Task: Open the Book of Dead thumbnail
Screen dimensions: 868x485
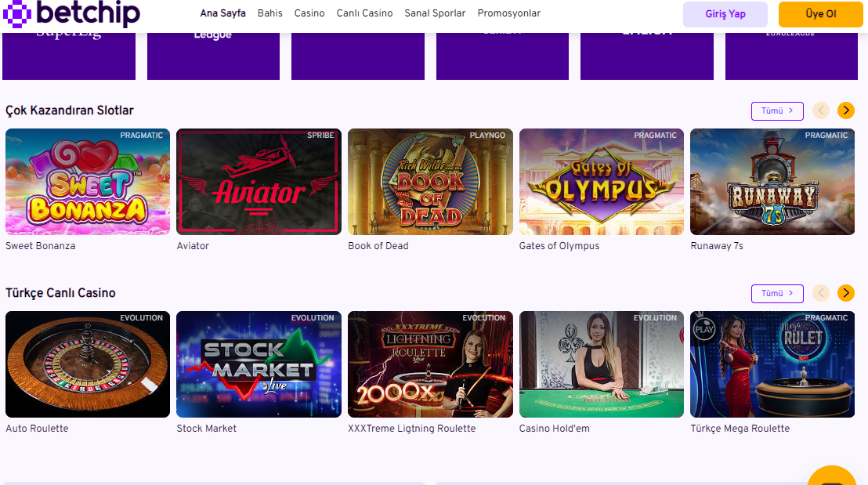Action: point(430,182)
